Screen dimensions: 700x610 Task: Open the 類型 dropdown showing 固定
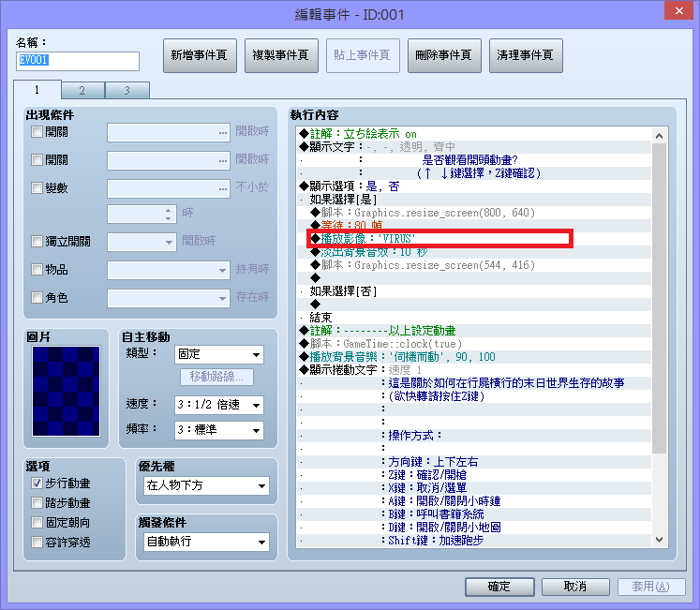[x=218, y=354]
